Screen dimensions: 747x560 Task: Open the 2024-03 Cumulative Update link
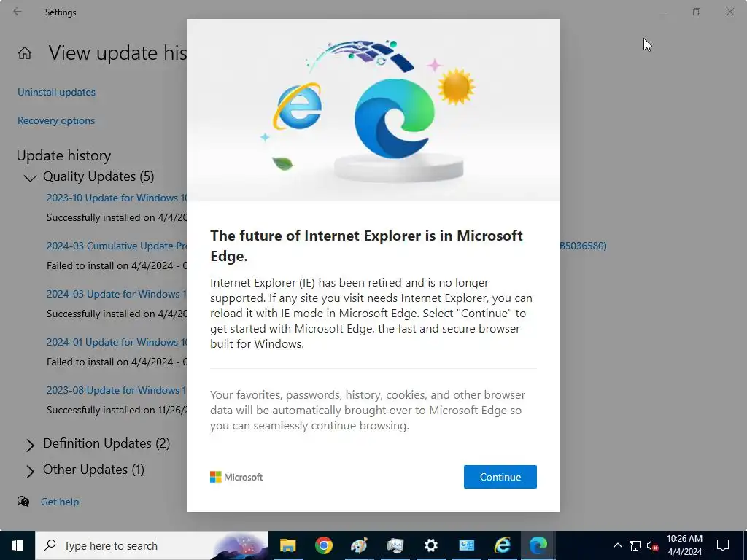click(117, 246)
